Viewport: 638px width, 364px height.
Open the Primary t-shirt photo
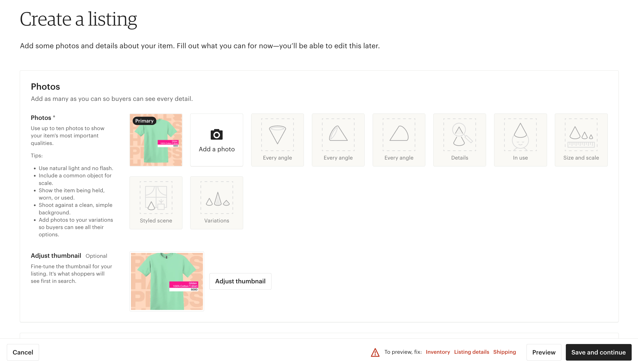tap(156, 140)
